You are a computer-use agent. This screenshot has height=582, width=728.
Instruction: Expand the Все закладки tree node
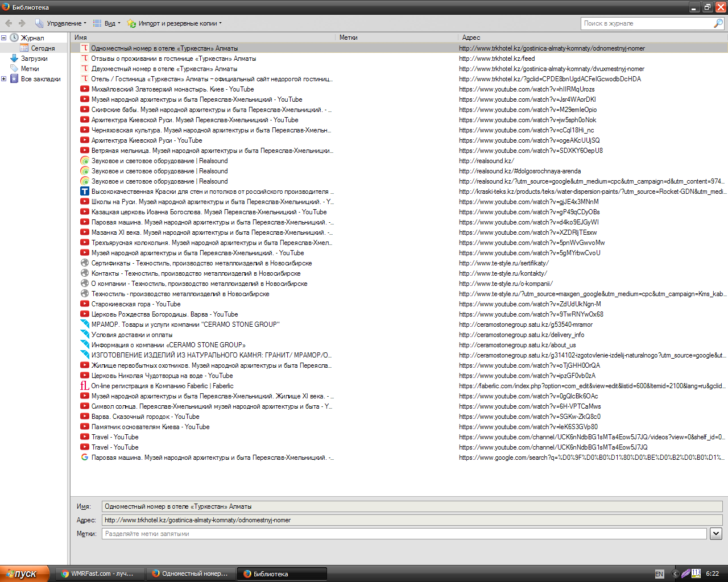[x=3, y=79]
